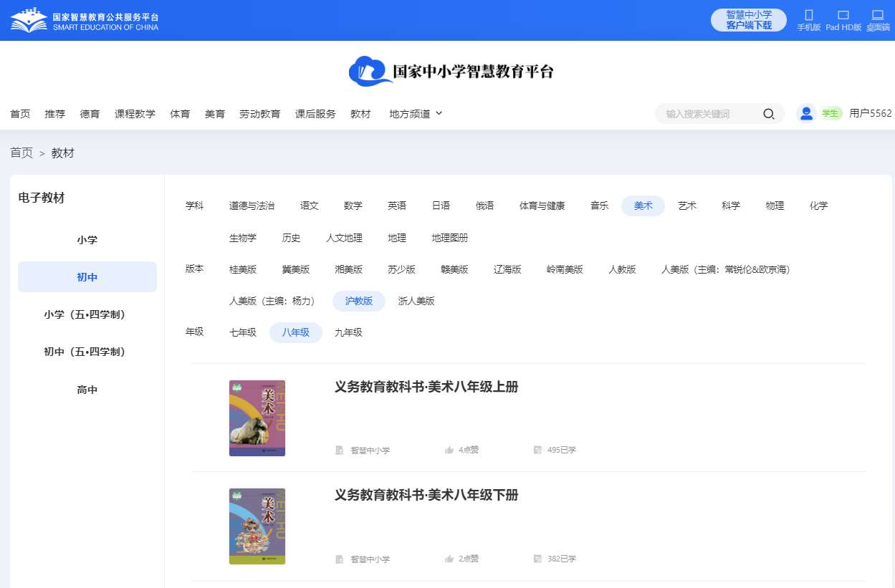Open the title 义务教育教科书·美术八年级上册
The image size is (895, 588).
coord(426,387)
